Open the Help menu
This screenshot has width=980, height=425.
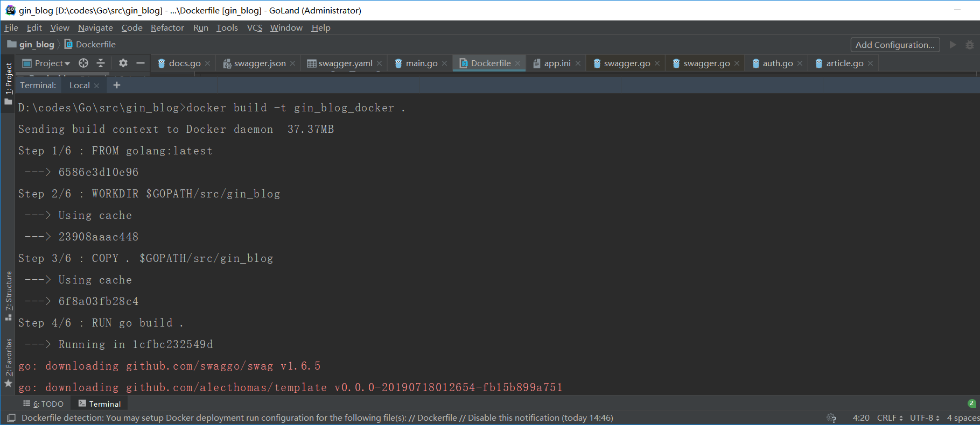pos(321,28)
